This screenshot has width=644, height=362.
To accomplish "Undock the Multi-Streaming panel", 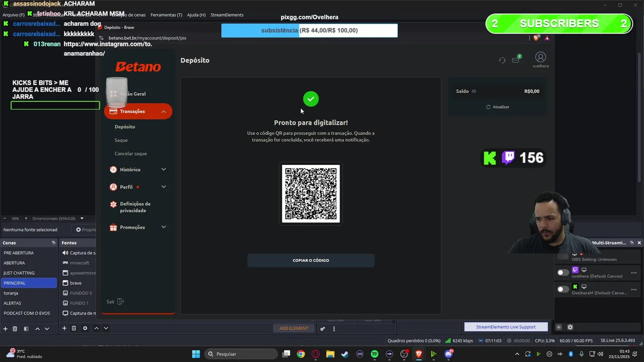I will pos(632,243).
